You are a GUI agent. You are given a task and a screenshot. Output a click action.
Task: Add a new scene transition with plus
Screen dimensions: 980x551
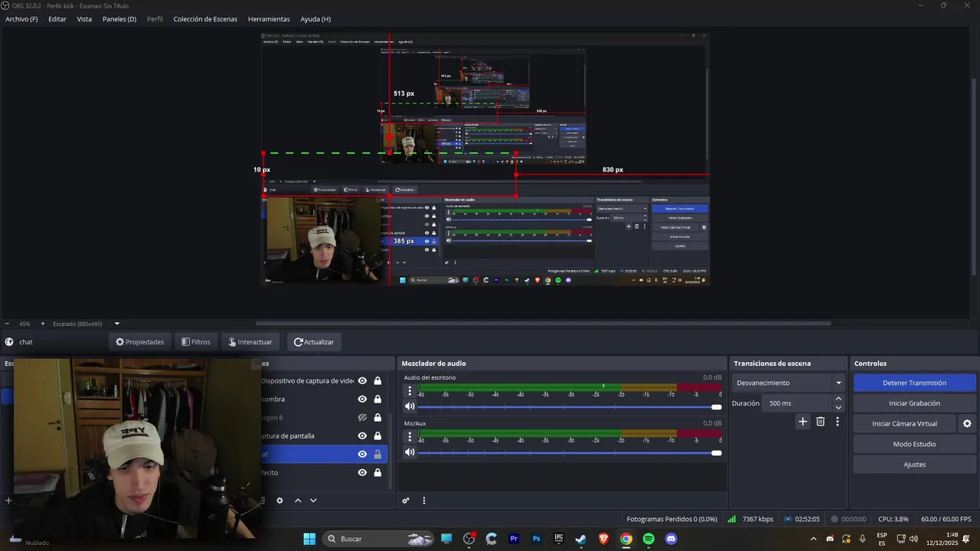802,421
